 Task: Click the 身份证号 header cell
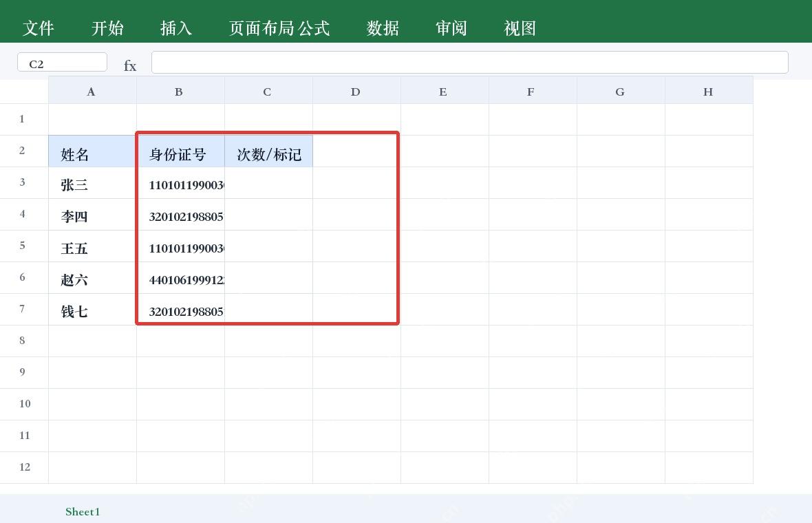(180, 151)
